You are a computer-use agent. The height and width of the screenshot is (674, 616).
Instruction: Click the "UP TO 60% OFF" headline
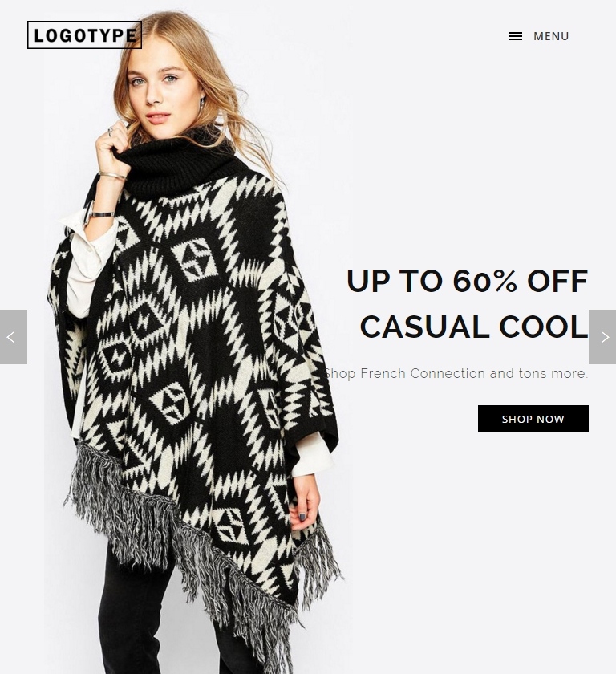[x=467, y=281]
